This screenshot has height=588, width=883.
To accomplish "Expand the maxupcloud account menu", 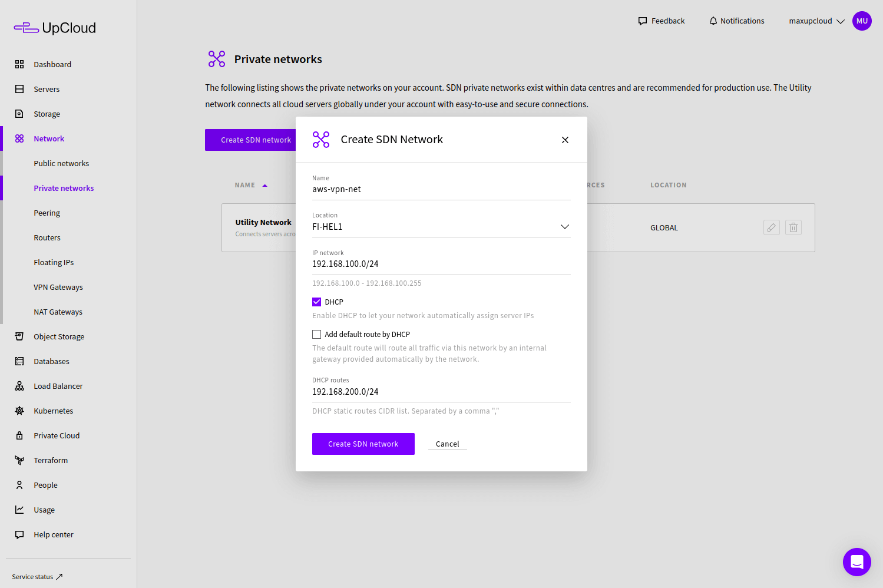I will pos(816,21).
